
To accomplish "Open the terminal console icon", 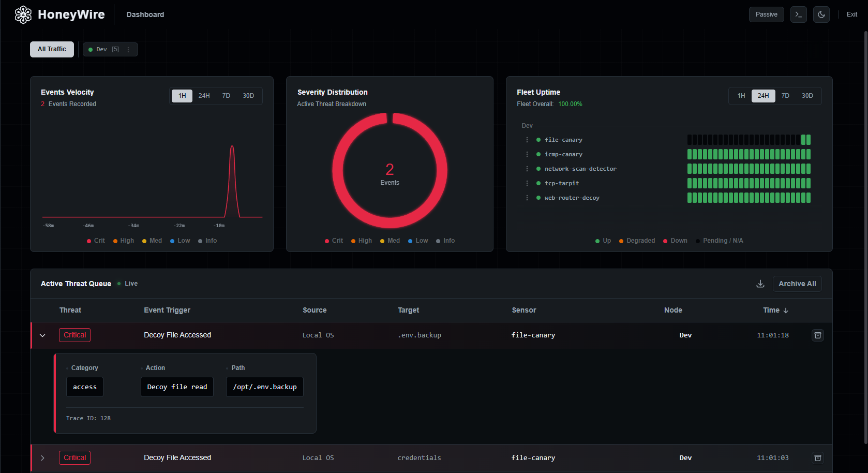I will (798, 14).
